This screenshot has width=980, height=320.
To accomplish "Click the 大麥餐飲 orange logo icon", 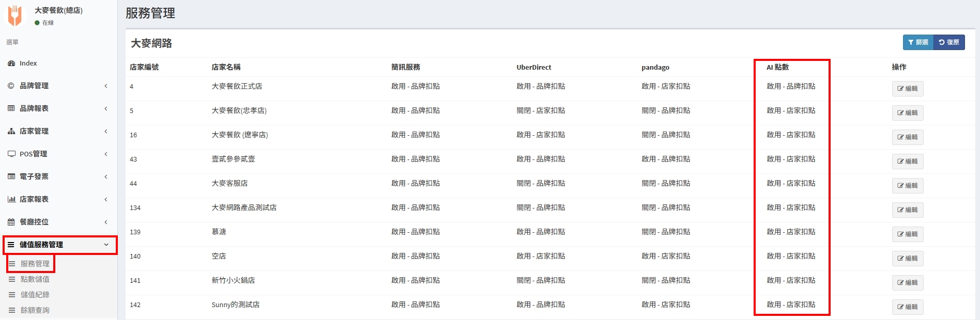I will pyautogui.click(x=15, y=15).
